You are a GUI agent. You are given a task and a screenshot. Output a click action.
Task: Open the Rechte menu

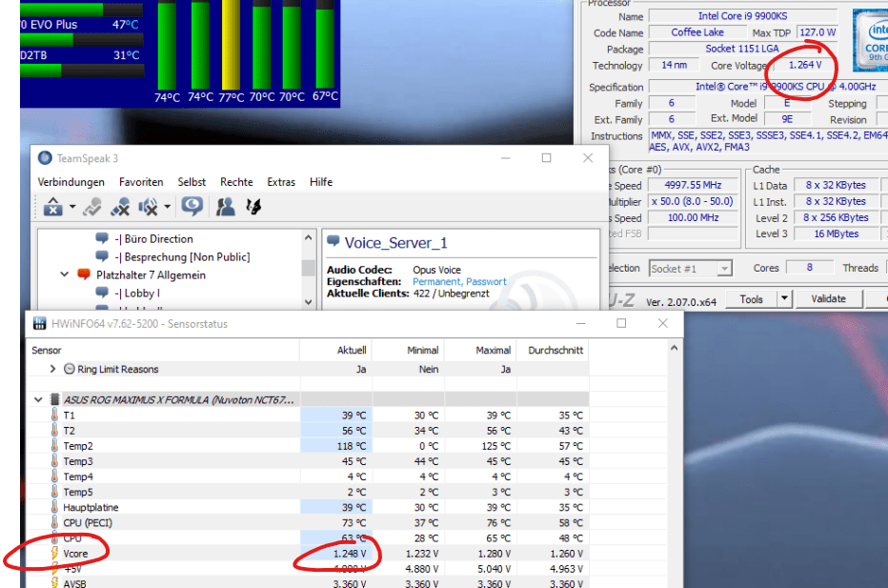point(236,182)
